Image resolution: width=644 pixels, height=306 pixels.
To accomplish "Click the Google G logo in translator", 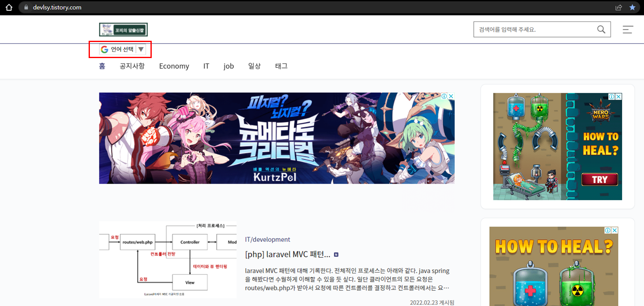I will click(104, 49).
